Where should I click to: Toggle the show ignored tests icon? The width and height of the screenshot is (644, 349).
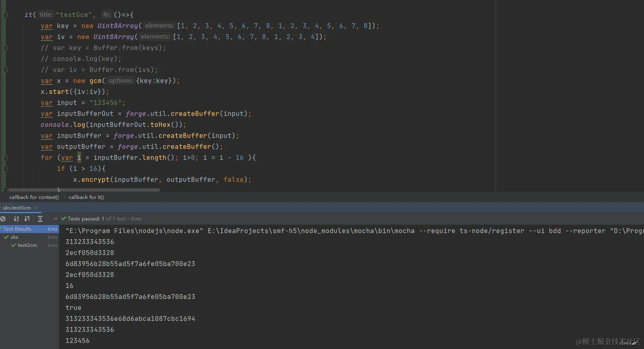point(3,219)
